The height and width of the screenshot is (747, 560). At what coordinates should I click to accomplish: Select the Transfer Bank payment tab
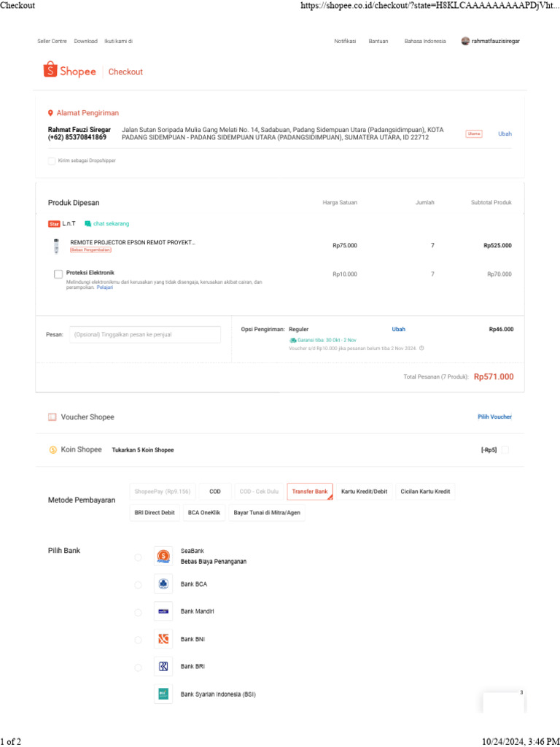[310, 492]
